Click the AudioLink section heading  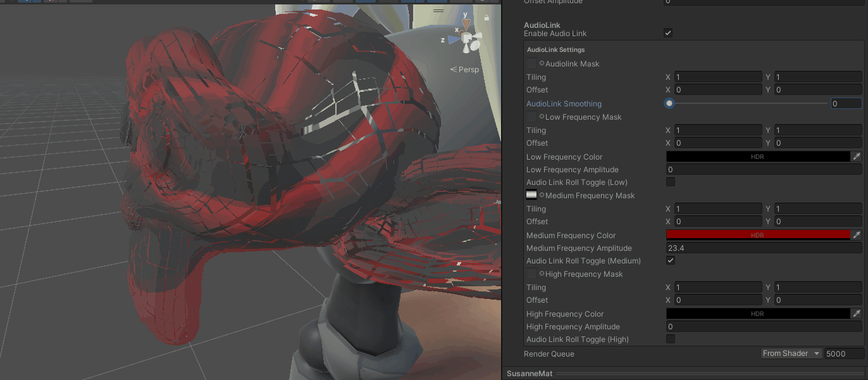(x=542, y=25)
